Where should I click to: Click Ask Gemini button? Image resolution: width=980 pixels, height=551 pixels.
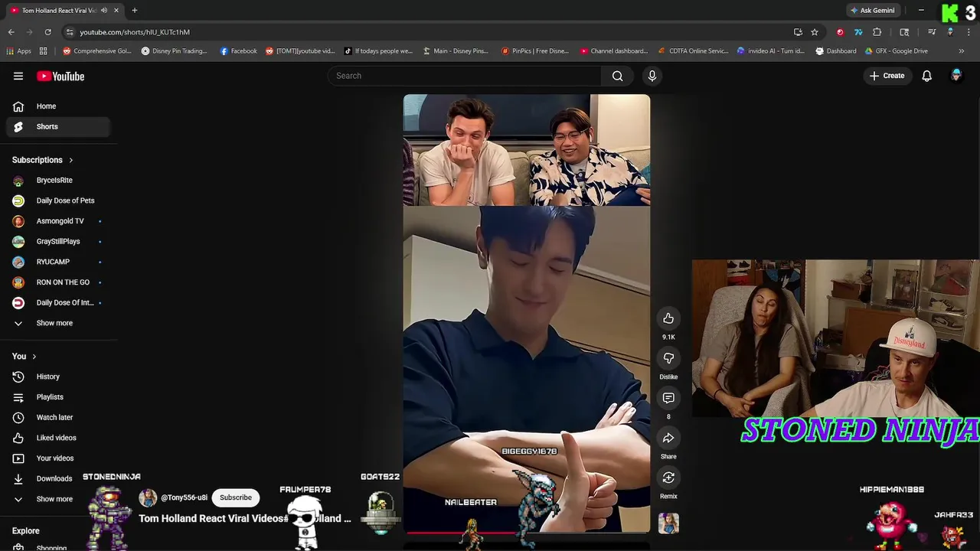point(872,10)
